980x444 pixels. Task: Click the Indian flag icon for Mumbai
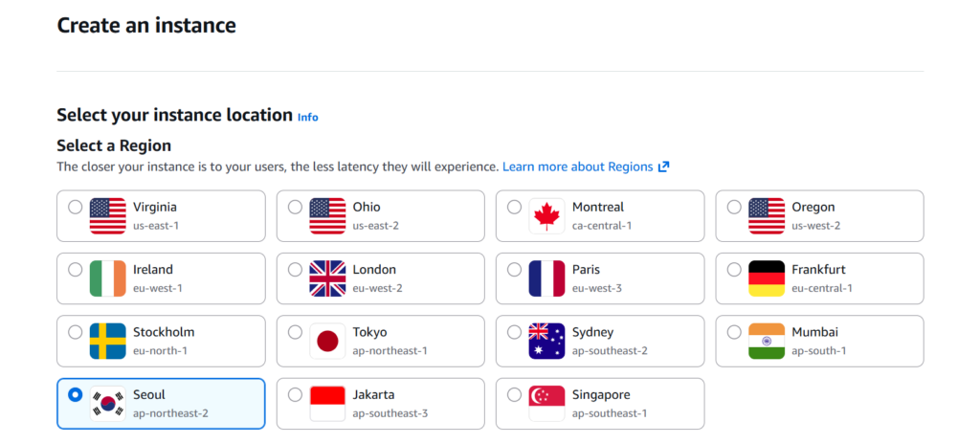tap(767, 341)
